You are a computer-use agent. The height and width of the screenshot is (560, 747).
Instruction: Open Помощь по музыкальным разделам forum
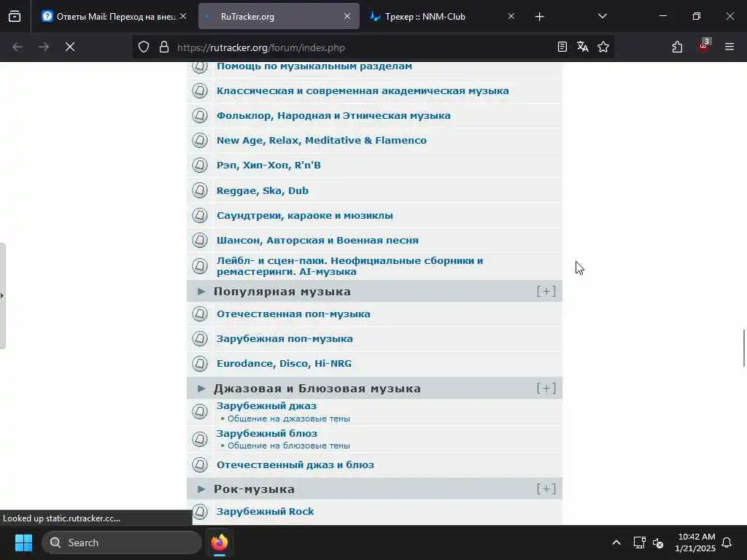click(314, 66)
